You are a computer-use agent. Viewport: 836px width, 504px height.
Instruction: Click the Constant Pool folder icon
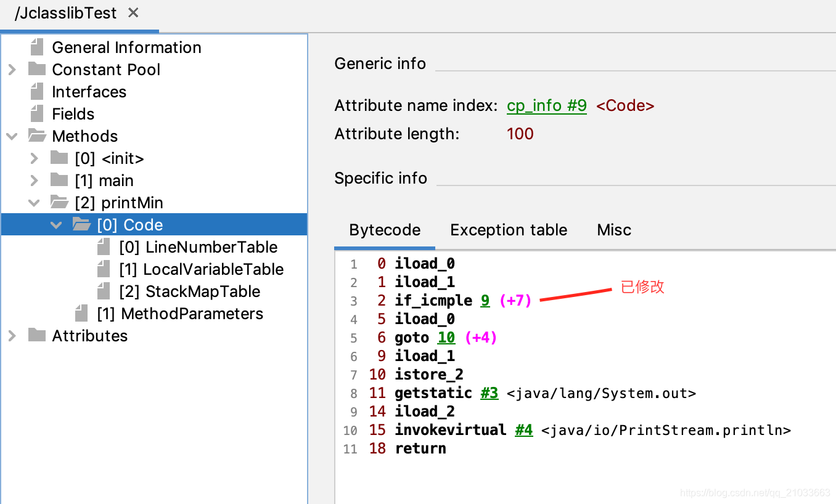[x=37, y=69]
